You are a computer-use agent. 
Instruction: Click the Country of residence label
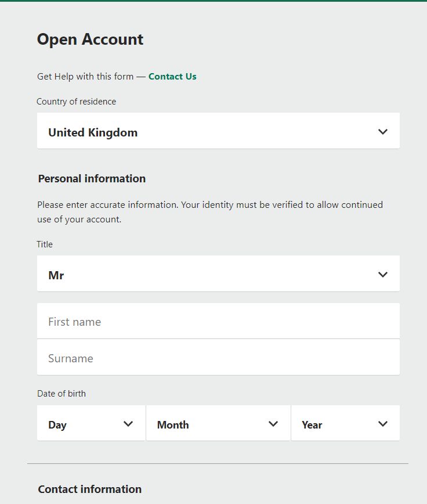pyautogui.click(x=77, y=102)
